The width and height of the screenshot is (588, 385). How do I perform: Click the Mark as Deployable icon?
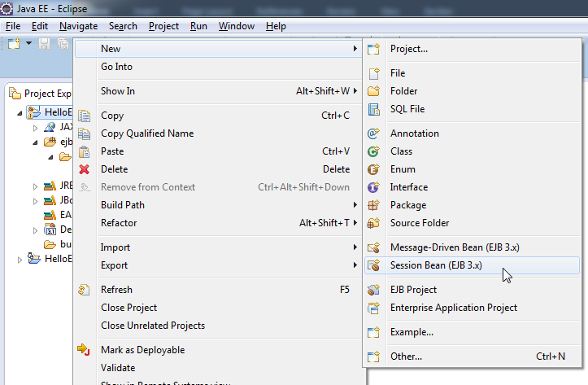pos(84,350)
